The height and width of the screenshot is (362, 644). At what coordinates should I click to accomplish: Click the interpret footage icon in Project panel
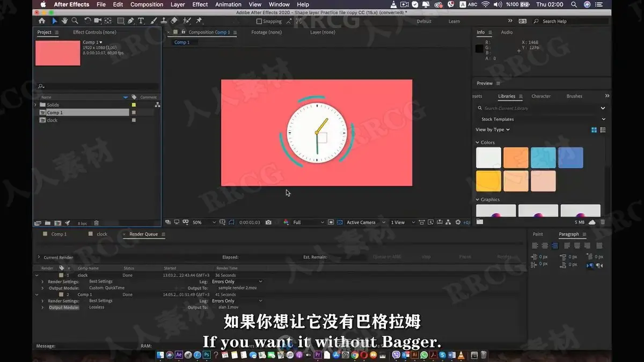click(38, 223)
